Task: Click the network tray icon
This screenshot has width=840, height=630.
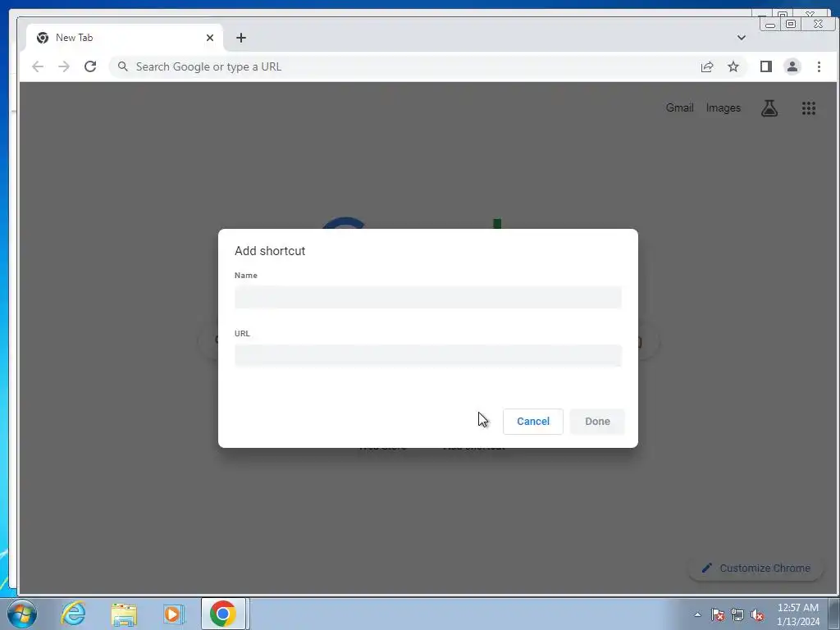Action: tap(737, 615)
